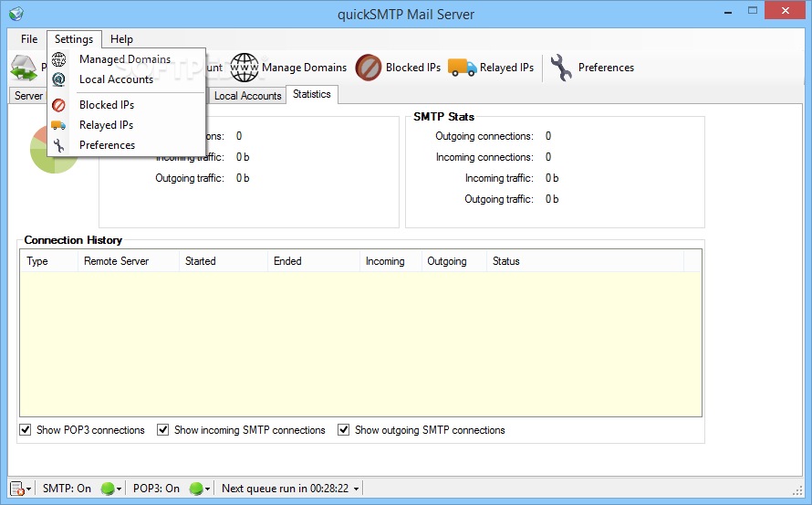The width and height of the screenshot is (812, 505).
Task: Click the Blocked IPs toolbar prohibition icon
Action: pos(369,68)
